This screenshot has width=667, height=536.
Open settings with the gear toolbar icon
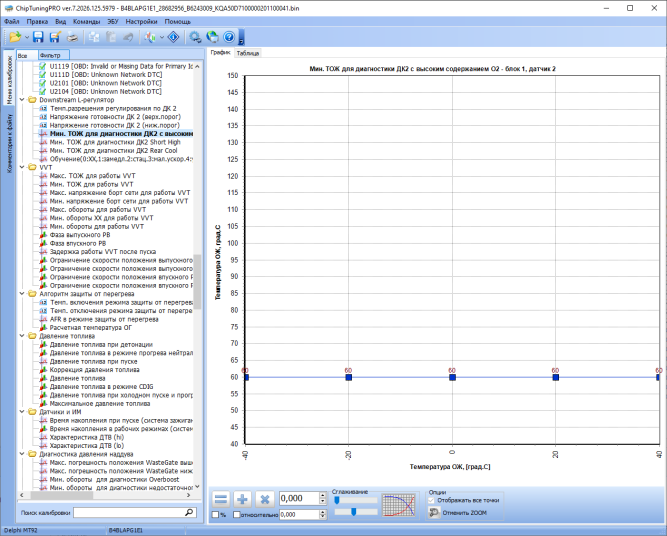tap(195, 37)
